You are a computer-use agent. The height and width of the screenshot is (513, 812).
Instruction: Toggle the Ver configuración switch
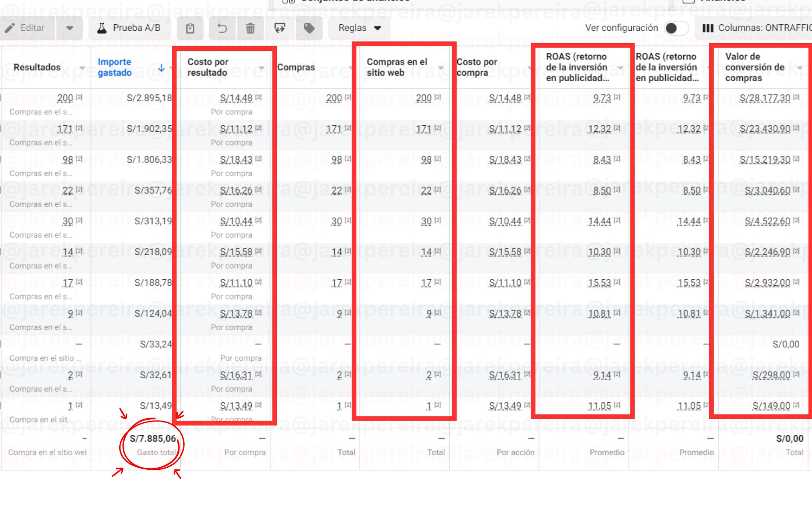coord(676,28)
